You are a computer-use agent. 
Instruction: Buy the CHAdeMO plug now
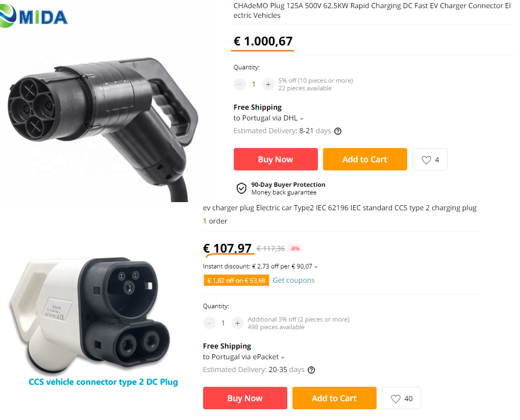(276, 159)
